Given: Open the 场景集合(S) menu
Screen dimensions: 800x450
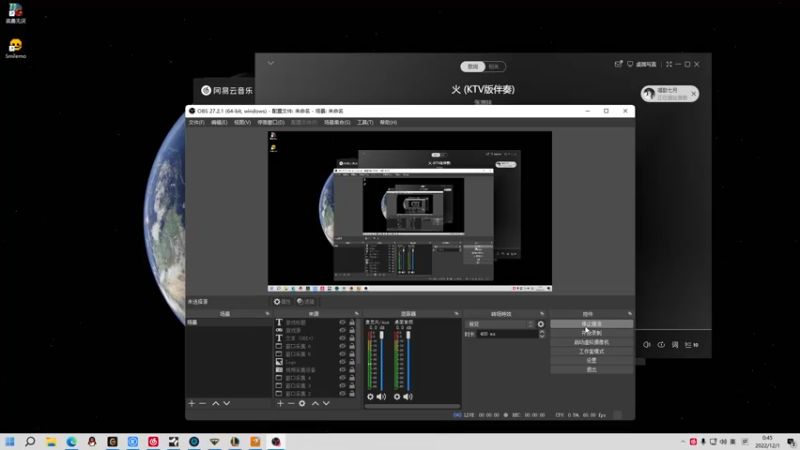Looking at the screenshot, I should click(337, 122).
